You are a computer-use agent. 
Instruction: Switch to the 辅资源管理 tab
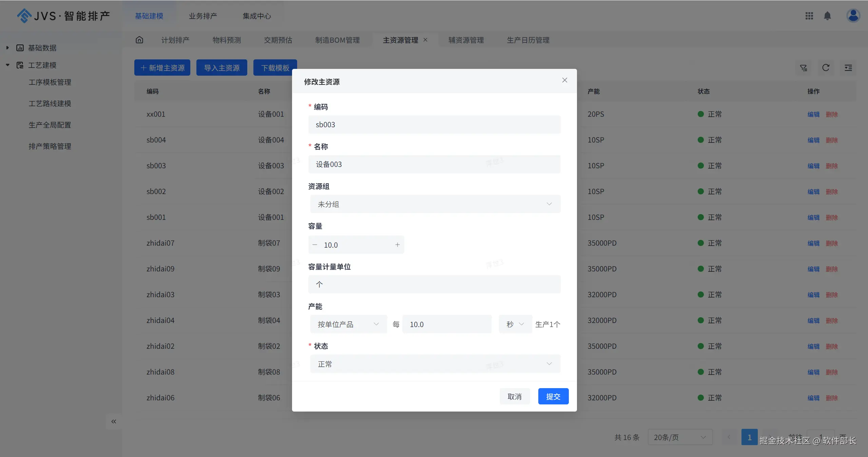click(466, 40)
